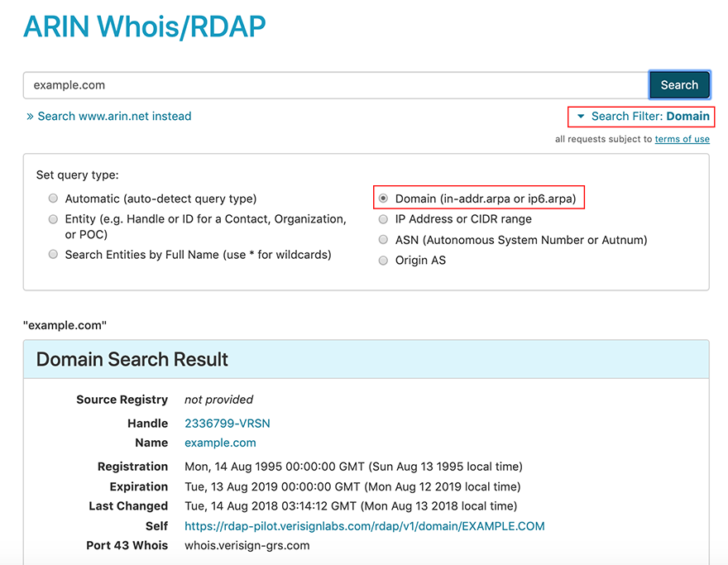Click the ARIN Whois/RDAP heading
728x565 pixels.
(144, 26)
